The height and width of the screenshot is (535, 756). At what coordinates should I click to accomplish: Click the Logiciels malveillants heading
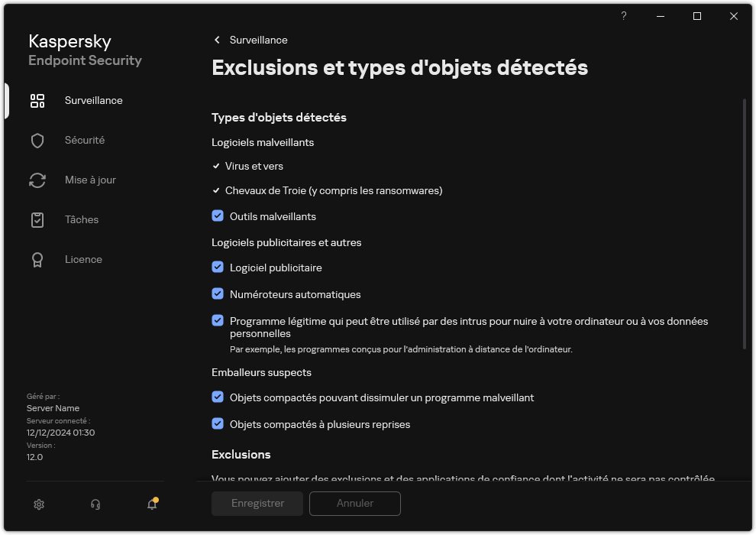pyautogui.click(x=263, y=142)
